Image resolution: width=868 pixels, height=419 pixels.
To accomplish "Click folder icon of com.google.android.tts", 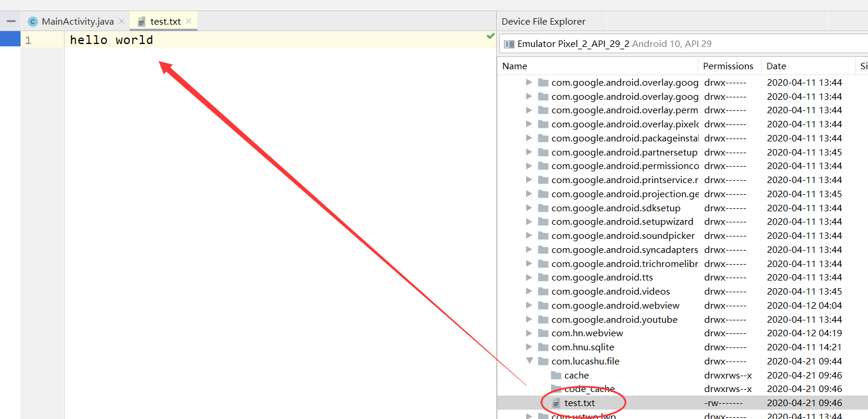I will [x=543, y=278].
